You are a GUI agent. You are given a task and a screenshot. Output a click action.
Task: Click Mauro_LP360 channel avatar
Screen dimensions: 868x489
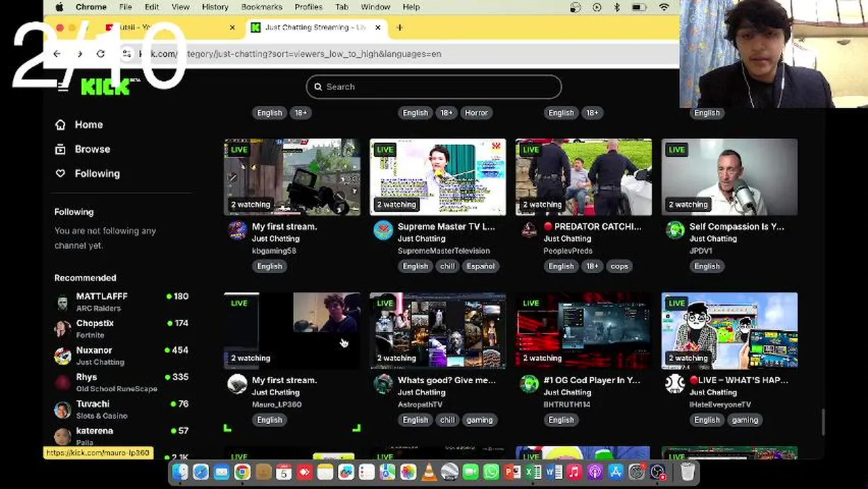click(237, 384)
